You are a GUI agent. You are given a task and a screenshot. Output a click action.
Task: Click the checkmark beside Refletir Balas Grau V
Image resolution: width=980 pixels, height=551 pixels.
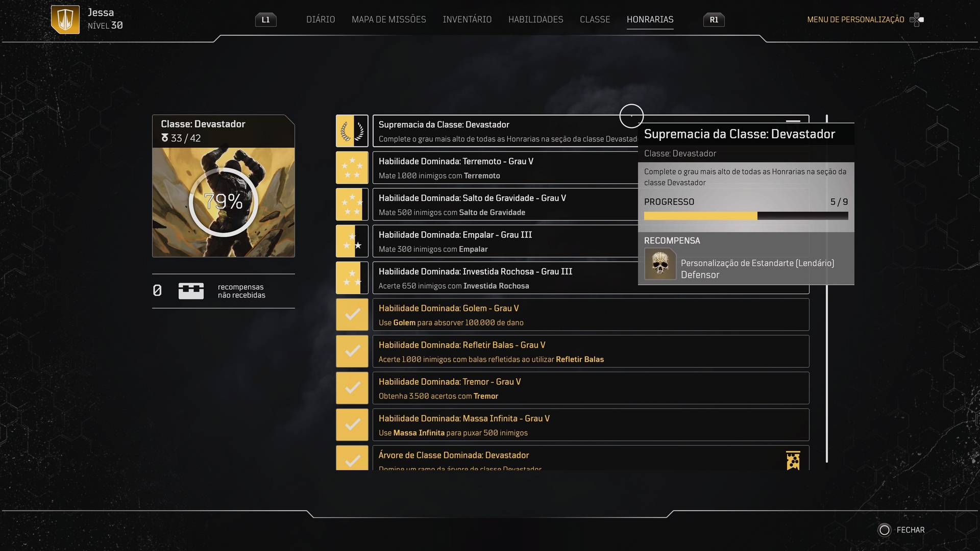tap(352, 352)
